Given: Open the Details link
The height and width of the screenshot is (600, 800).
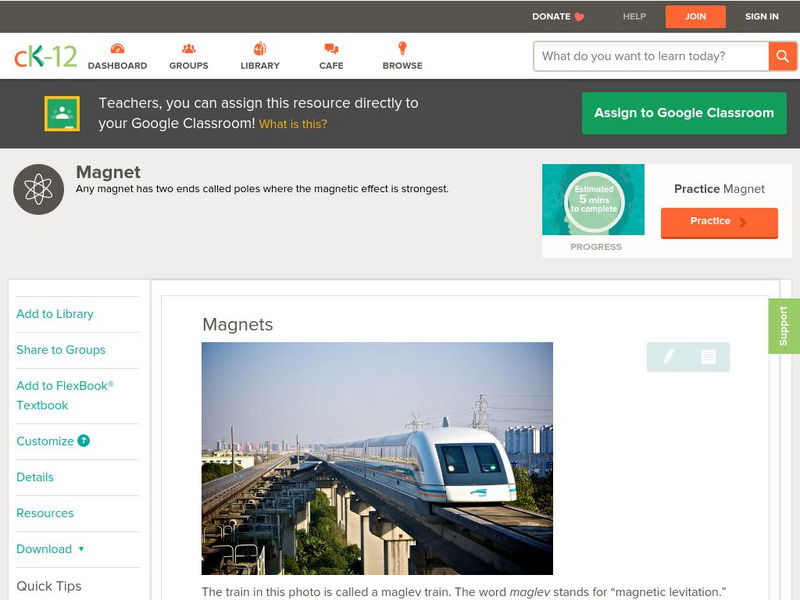Looking at the screenshot, I should [x=35, y=477].
